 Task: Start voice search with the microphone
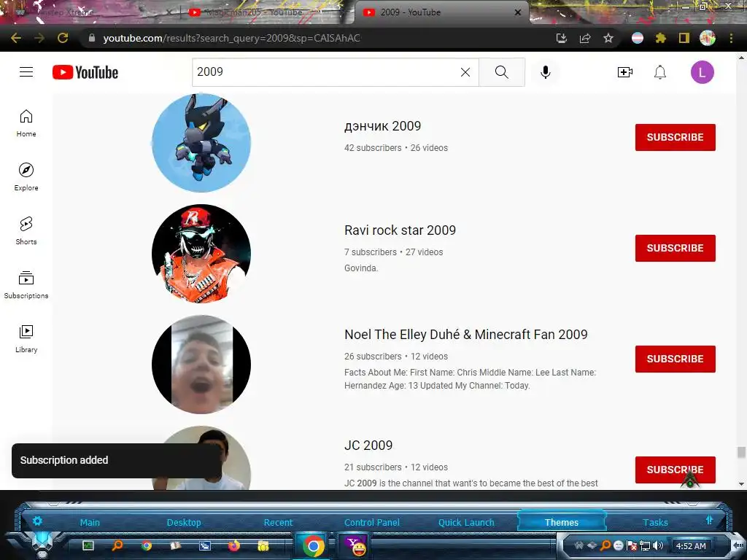click(546, 72)
